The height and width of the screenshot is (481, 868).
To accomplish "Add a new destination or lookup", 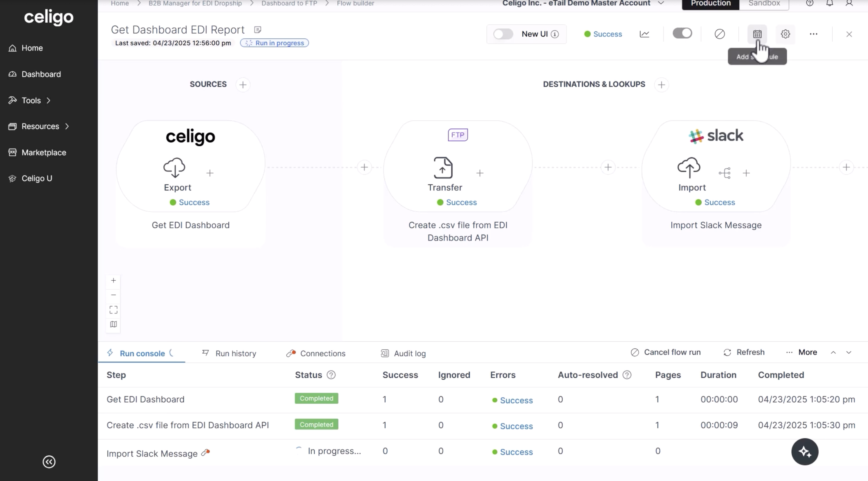I will [661, 84].
